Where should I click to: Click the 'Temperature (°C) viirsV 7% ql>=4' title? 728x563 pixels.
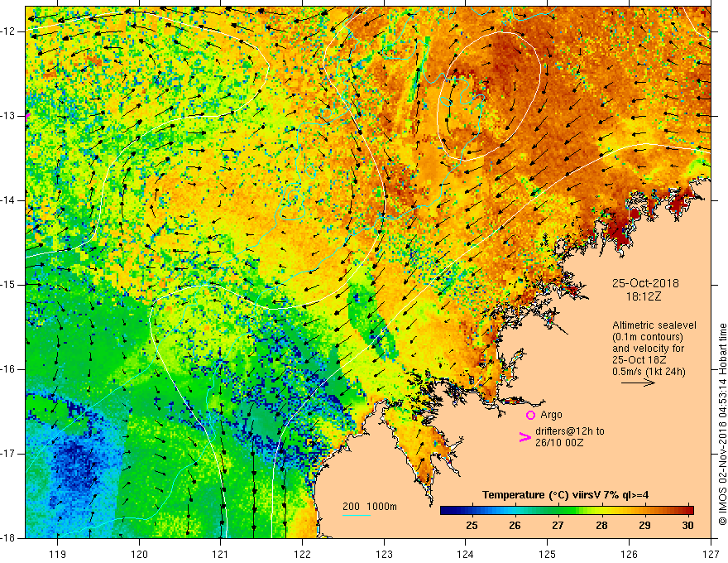tap(565, 495)
